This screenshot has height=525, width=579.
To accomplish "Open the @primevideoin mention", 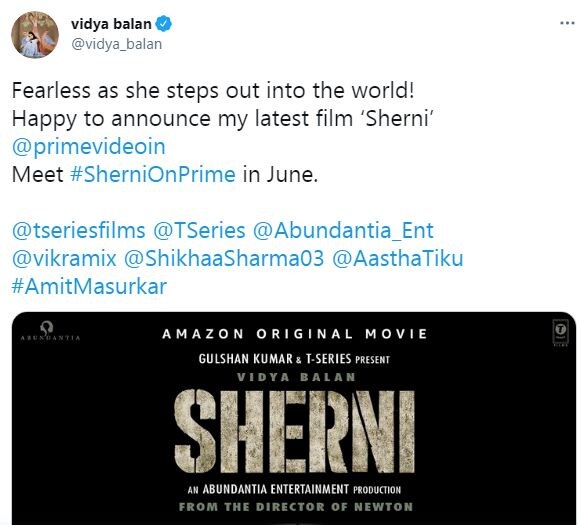I will (x=88, y=147).
